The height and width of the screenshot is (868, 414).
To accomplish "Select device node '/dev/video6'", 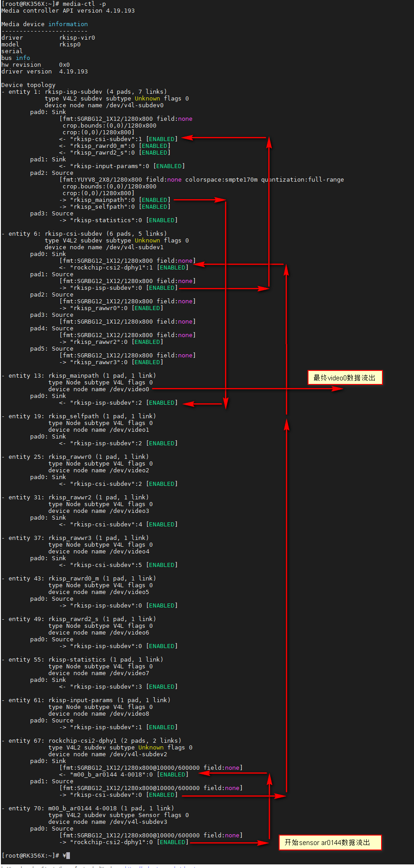I will (x=129, y=632).
